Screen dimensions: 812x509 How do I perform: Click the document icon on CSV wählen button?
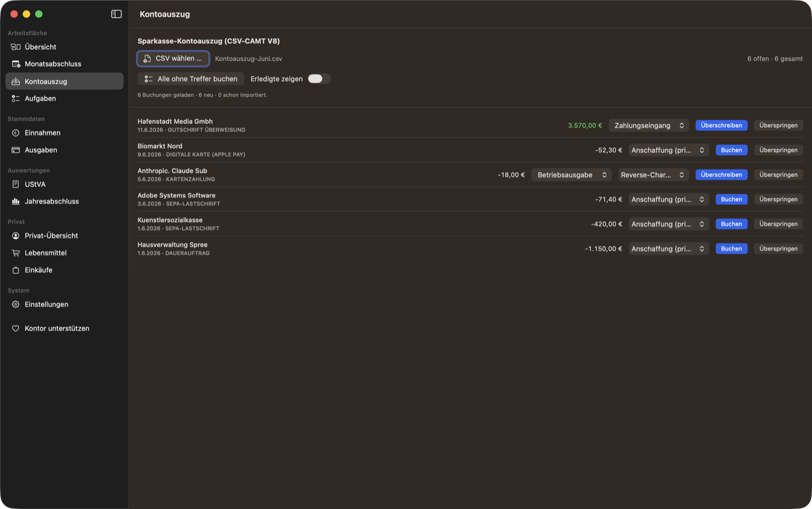tap(147, 58)
